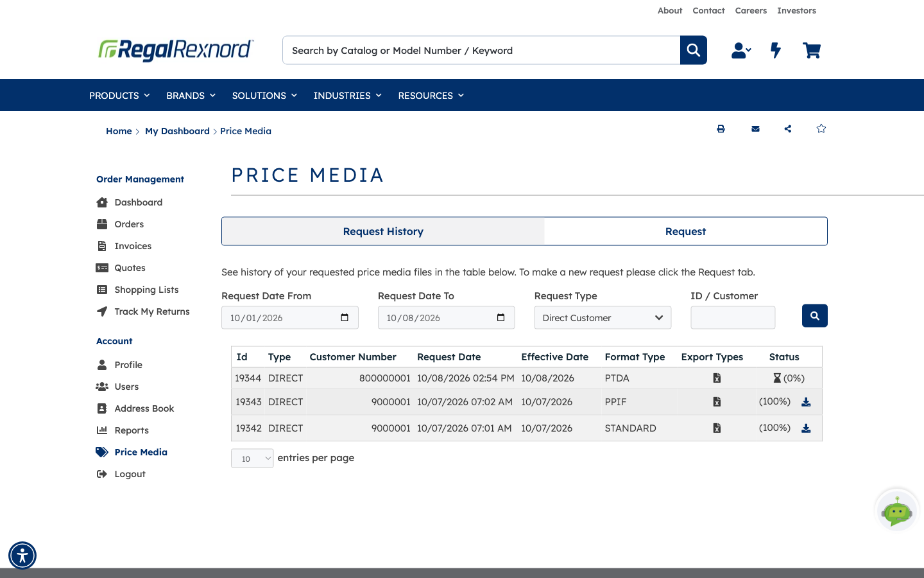Image resolution: width=924 pixels, height=578 pixels.
Task: Open the Careers link
Action: (751, 10)
